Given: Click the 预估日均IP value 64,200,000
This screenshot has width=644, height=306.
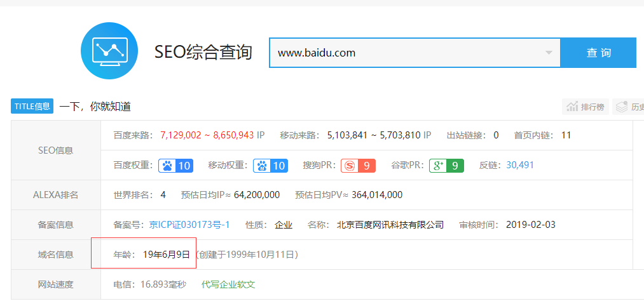Looking at the screenshot, I should [257, 195].
